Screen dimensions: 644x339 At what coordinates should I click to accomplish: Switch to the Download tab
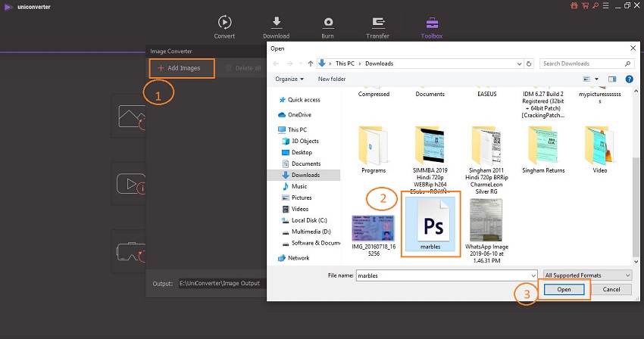pyautogui.click(x=276, y=27)
